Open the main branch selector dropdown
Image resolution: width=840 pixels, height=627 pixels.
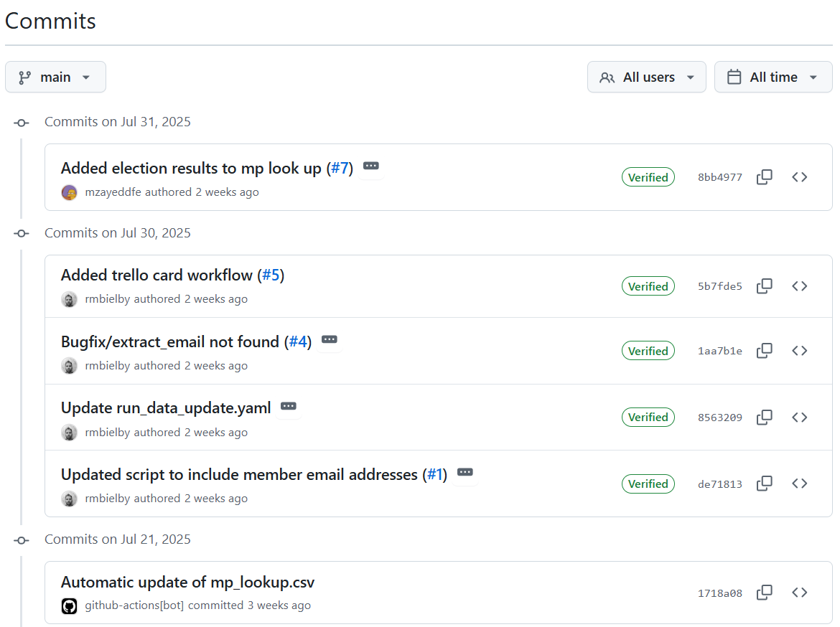(56, 77)
